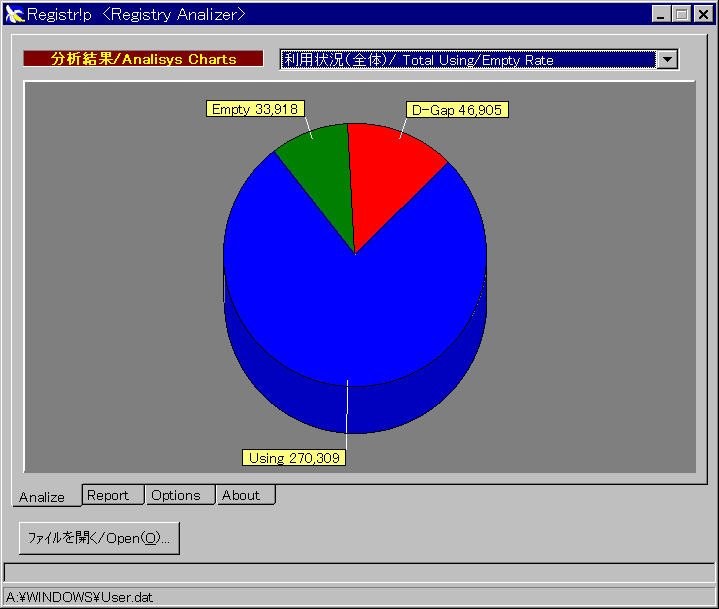Minimize the Registr!p window
The height and width of the screenshot is (609, 719).
click(x=662, y=14)
